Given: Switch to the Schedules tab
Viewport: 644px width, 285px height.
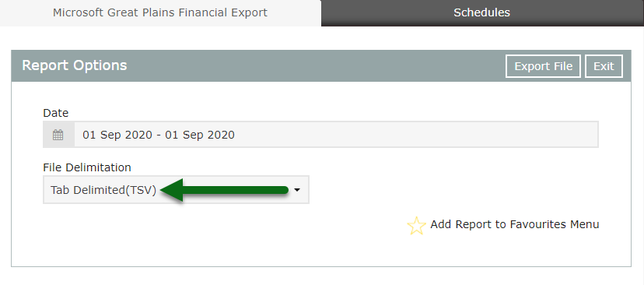Looking at the screenshot, I should pos(482,12).
